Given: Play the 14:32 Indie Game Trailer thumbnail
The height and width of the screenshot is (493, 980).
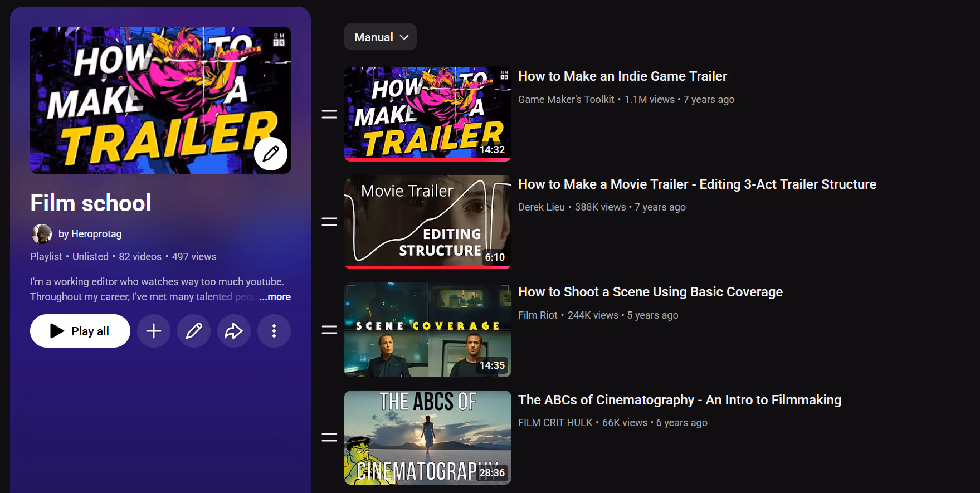Looking at the screenshot, I should [x=428, y=114].
